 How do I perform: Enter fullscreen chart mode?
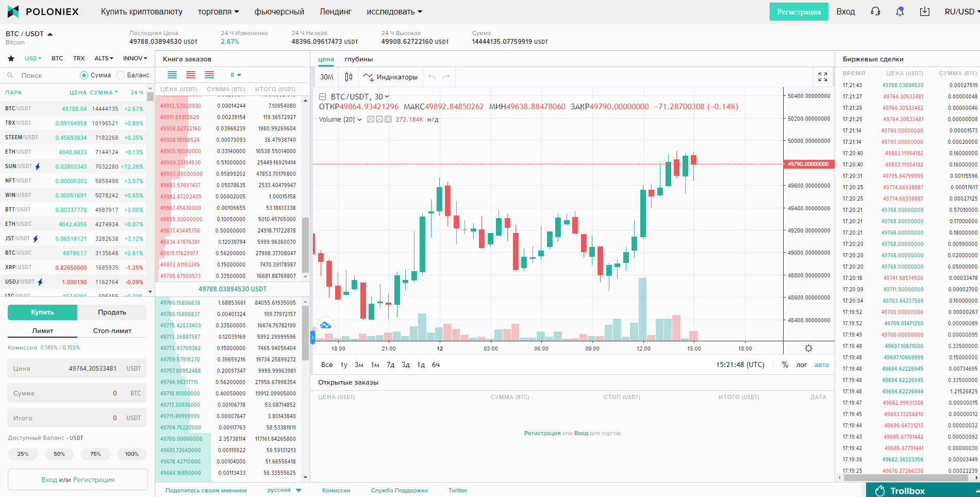pyautogui.click(x=823, y=77)
